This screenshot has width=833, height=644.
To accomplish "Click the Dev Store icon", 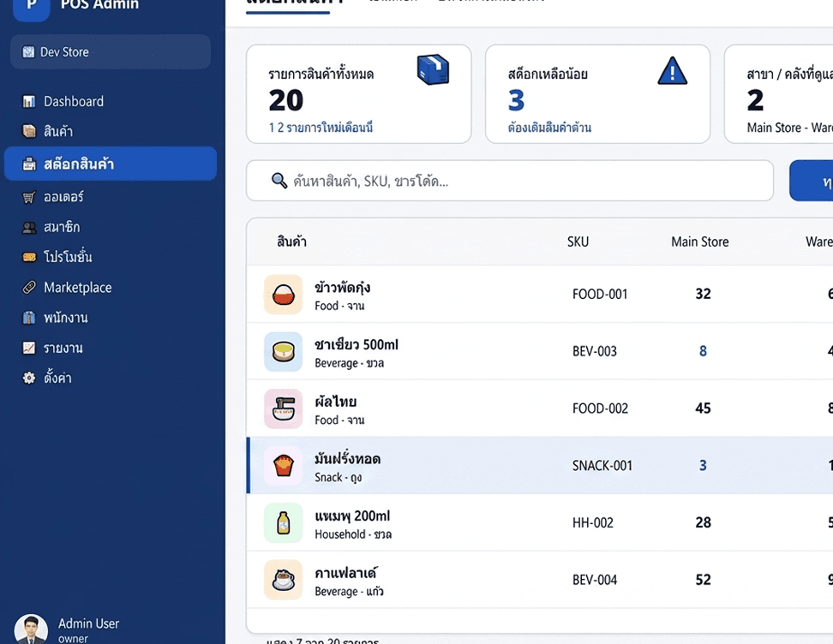I will pyautogui.click(x=28, y=52).
